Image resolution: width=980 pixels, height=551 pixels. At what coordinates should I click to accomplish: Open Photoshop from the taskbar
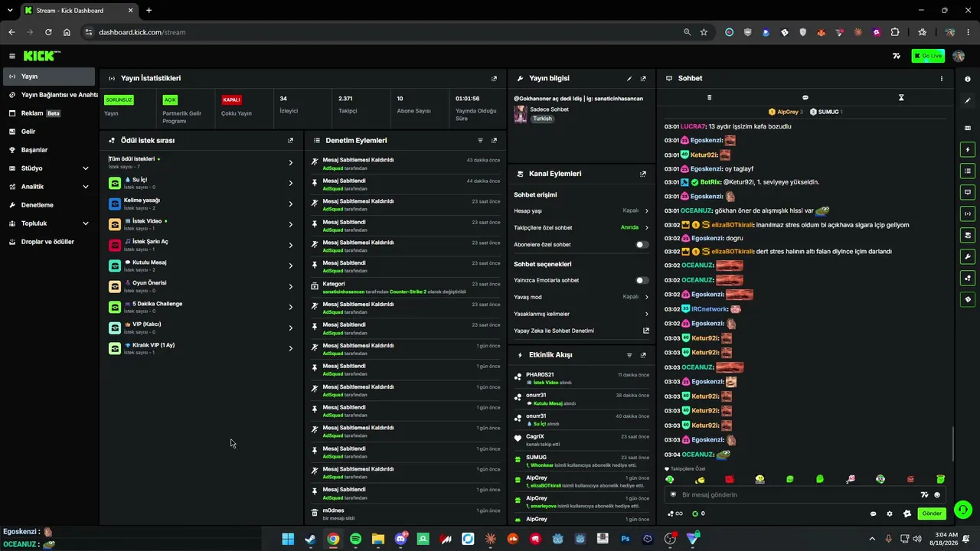[626, 539]
